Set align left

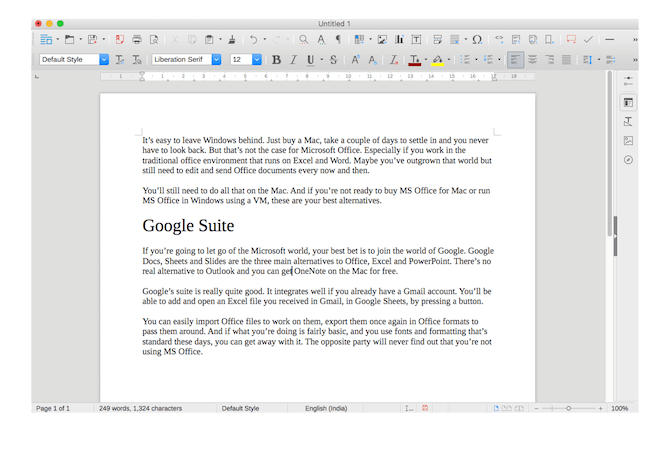(x=515, y=60)
